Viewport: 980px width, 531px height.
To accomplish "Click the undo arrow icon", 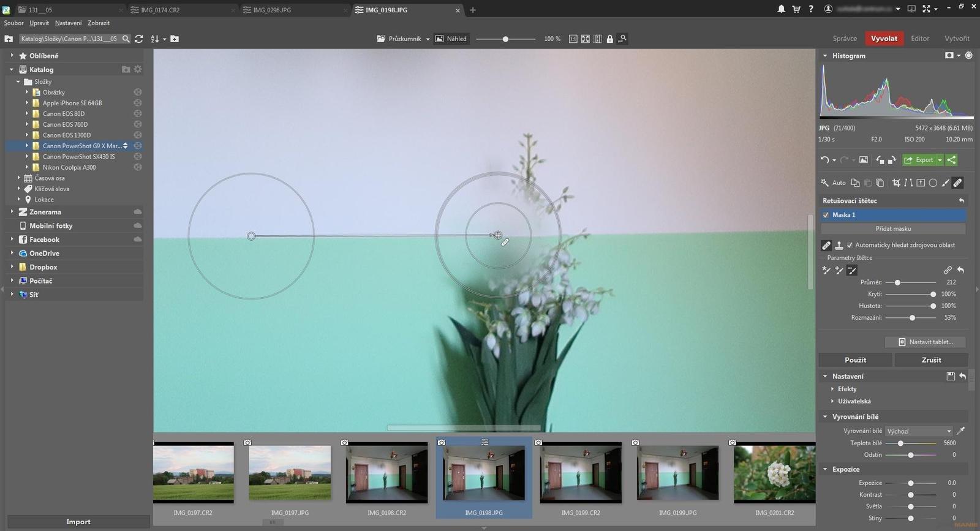I will coord(825,160).
